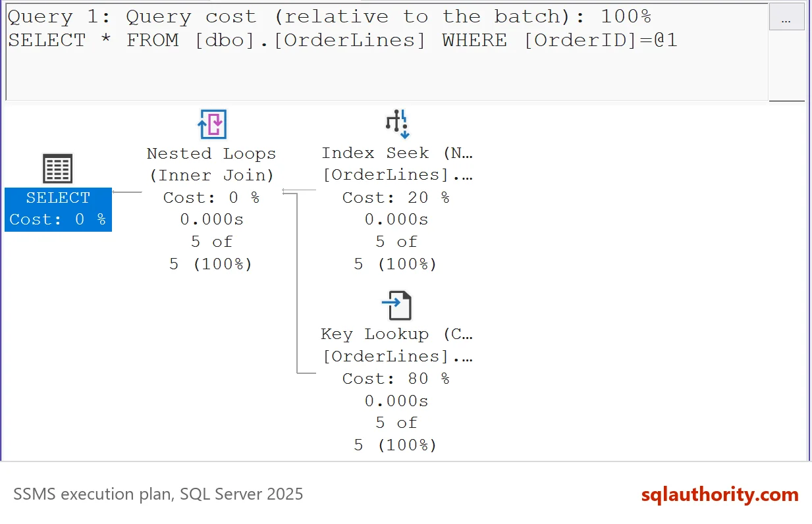
Task: Click the [OrderLines] text under Index Seek
Action: click(x=397, y=175)
